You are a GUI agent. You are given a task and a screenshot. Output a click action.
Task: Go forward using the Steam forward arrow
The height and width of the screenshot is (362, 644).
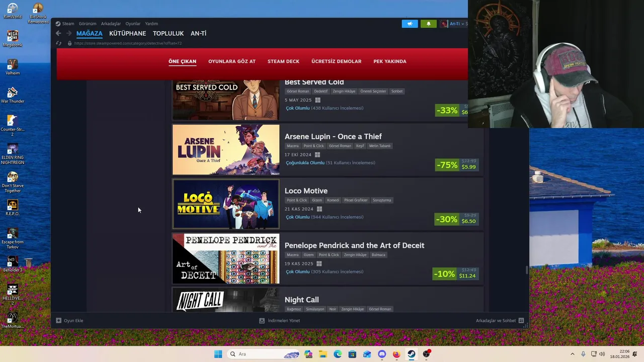pos(69,33)
